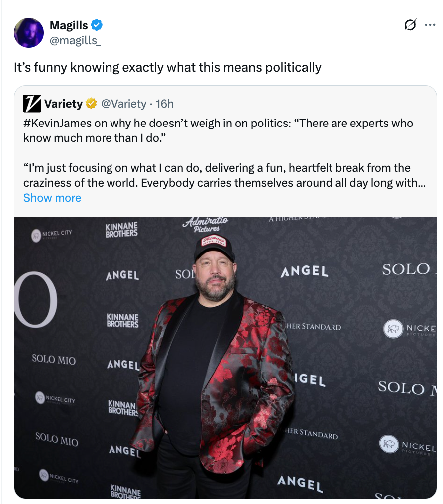Open the 16h timestamp link
This screenshot has width=443, height=504.
[165, 104]
